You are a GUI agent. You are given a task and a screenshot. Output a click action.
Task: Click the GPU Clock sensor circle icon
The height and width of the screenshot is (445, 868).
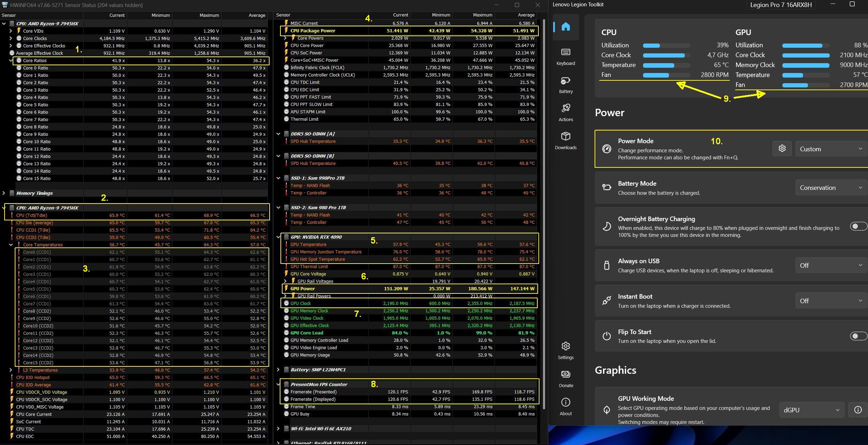pos(286,303)
